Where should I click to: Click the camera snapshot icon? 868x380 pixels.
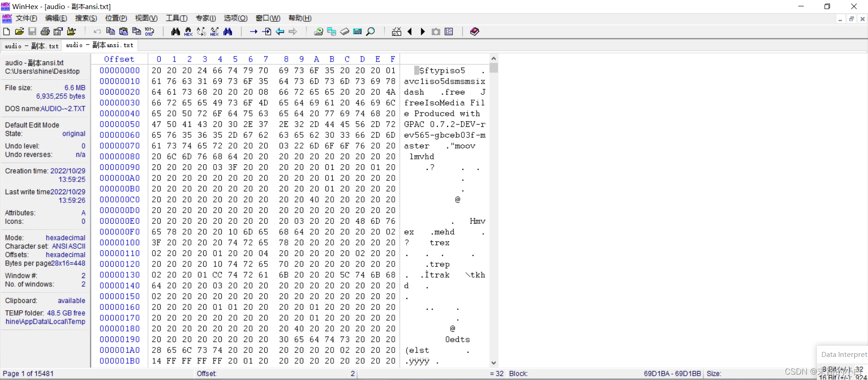pos(436,31)
